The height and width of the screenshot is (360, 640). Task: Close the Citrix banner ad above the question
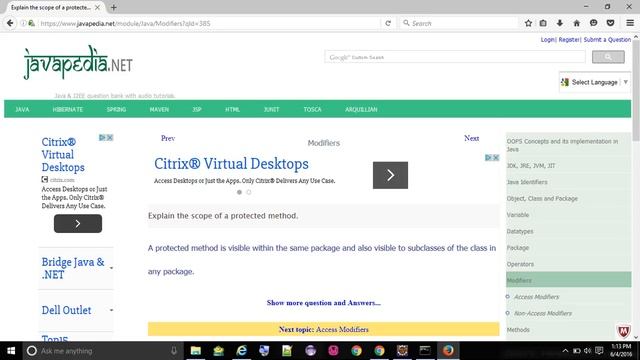(496, 158)
